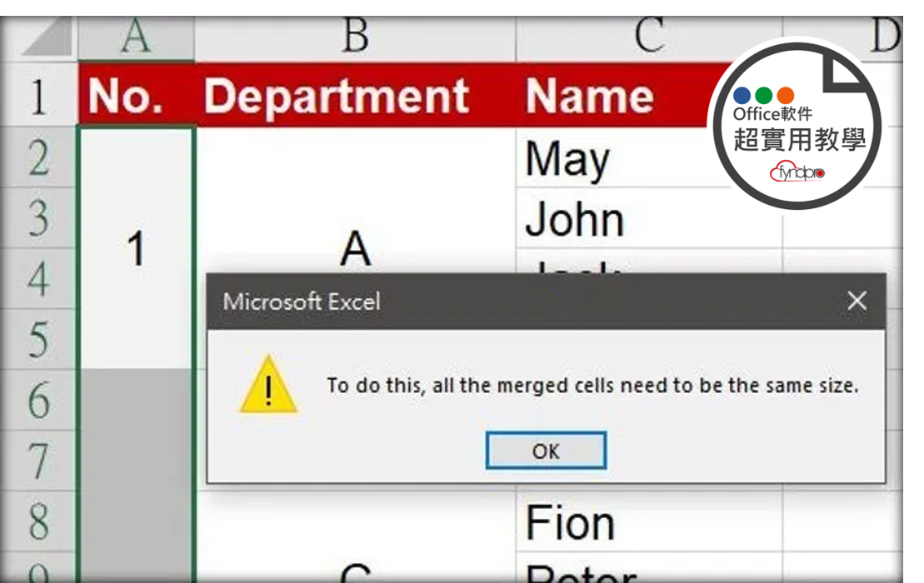Image resolution: width=924 pixels, height=583 pixels.
Task: Click the "No." header cell
Action: coord(136,95)
